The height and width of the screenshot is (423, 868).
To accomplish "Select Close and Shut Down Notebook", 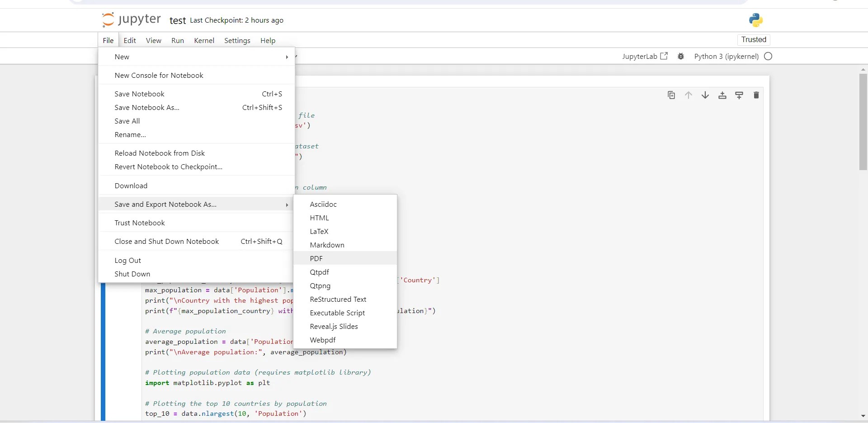I will click(x=166, y=241).
